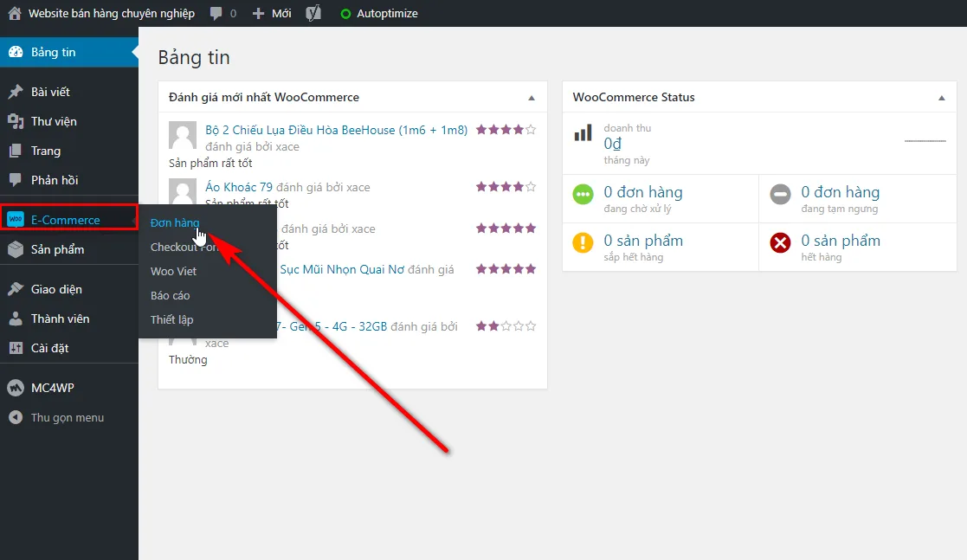Screen dimensions: 967x560
Task: Click the Bảng tin dashboard icon
Action: (16, 52)
